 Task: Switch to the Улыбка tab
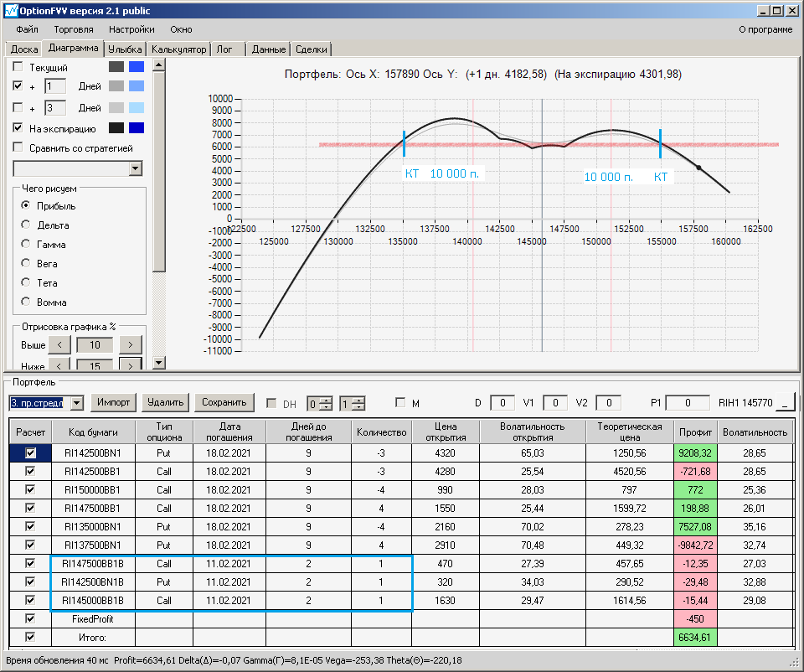point(125,49)
